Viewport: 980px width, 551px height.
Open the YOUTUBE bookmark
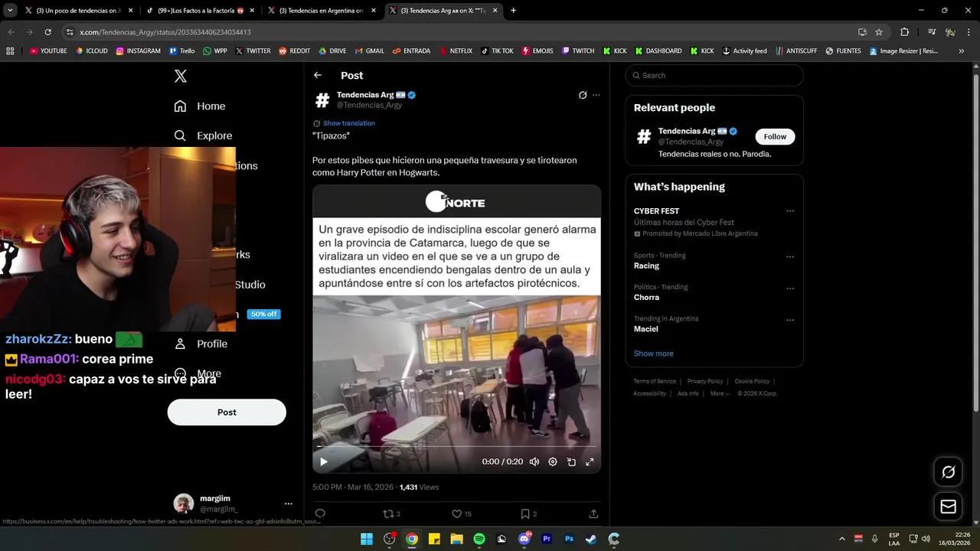pyautogui.click(x=48, y=51)
